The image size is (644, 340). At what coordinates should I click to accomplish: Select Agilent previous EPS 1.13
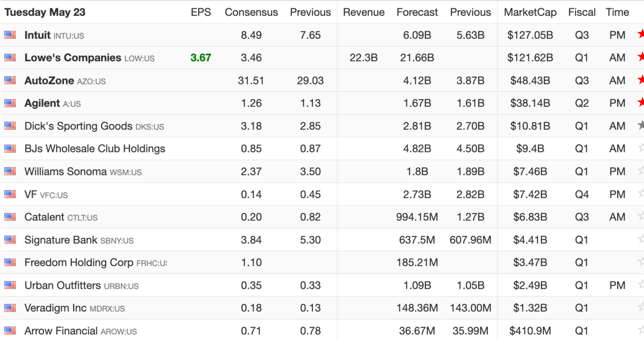311,103
